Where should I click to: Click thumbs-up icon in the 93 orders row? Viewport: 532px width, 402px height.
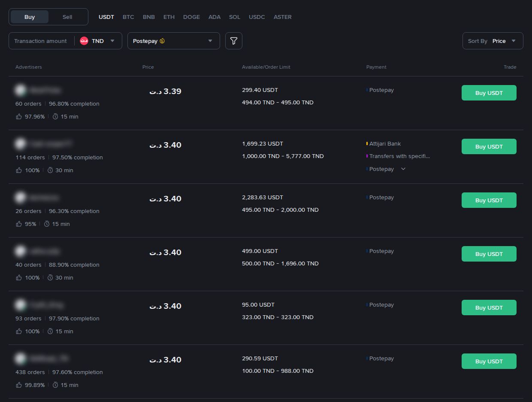(x=19, y=331)
